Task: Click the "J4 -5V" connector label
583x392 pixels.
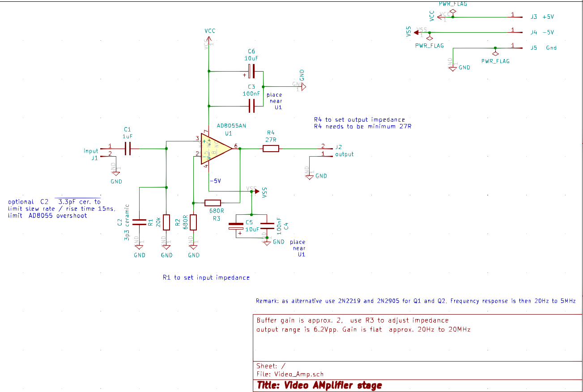Action: (x=542, y=32)
